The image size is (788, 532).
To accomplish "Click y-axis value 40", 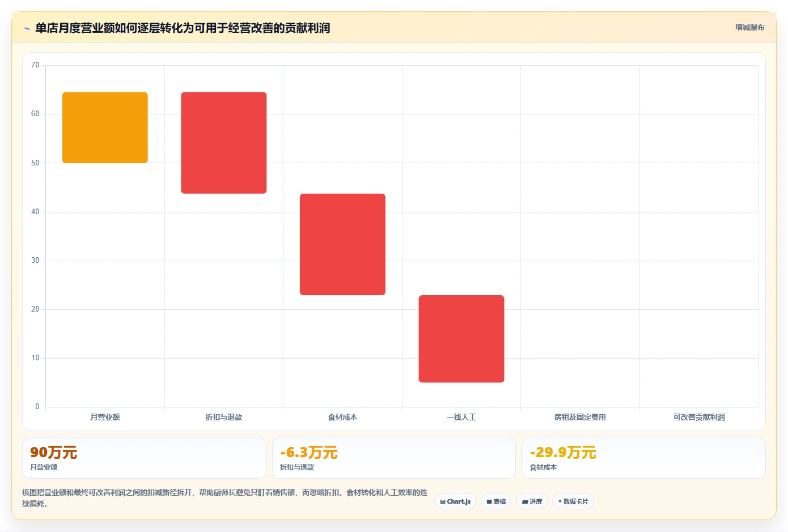I will pos(35,212).
